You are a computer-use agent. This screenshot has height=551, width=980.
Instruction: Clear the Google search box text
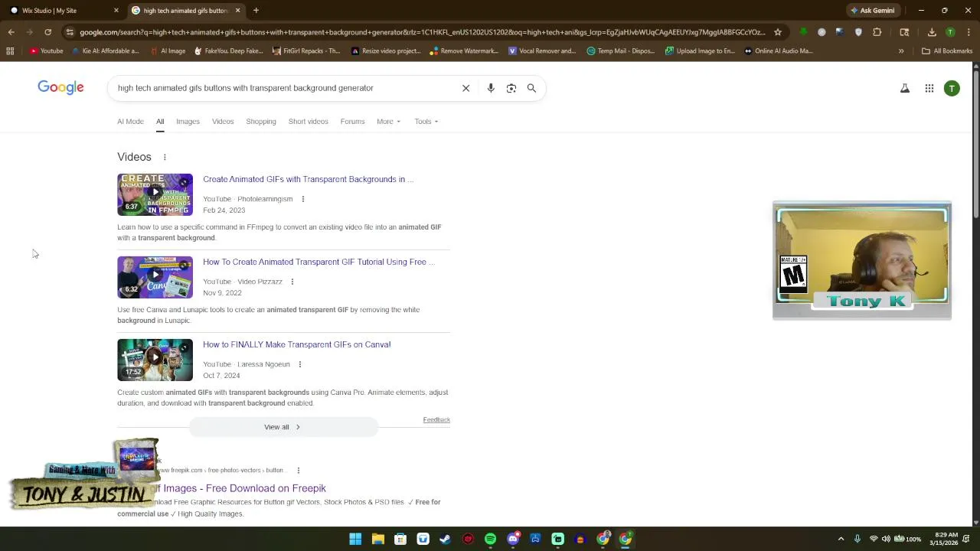(465, 88)
